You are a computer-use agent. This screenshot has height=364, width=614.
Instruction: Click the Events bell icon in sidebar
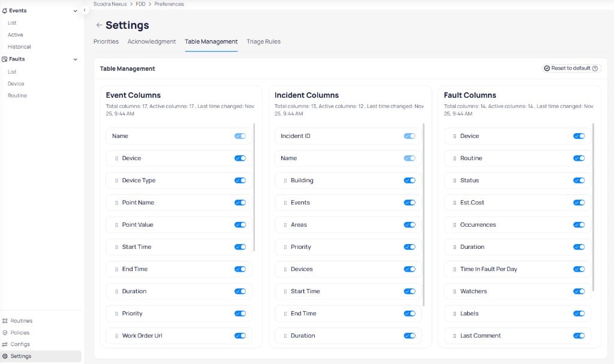[x=5, y=11]
